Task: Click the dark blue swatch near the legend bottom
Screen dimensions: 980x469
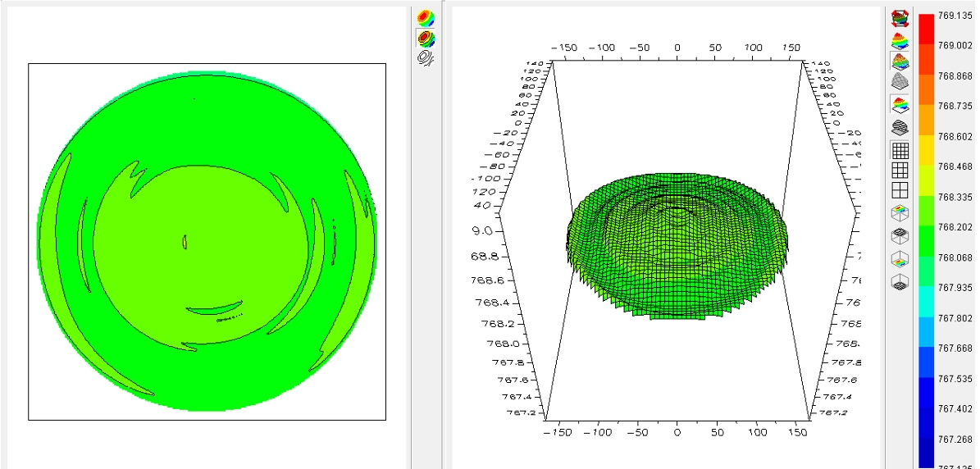Action: [x=925, y=439]
